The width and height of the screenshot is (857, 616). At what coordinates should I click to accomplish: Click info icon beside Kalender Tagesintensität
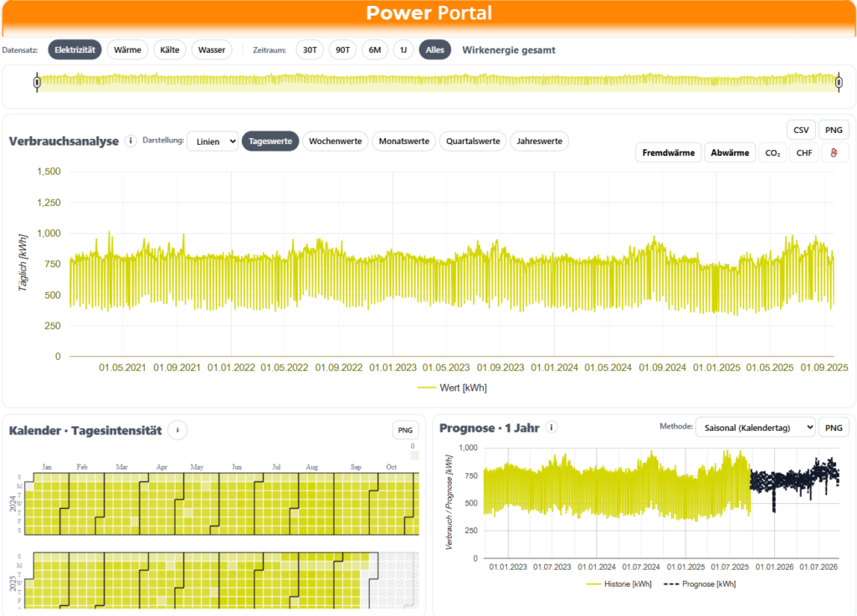click(x=177, y=430)
